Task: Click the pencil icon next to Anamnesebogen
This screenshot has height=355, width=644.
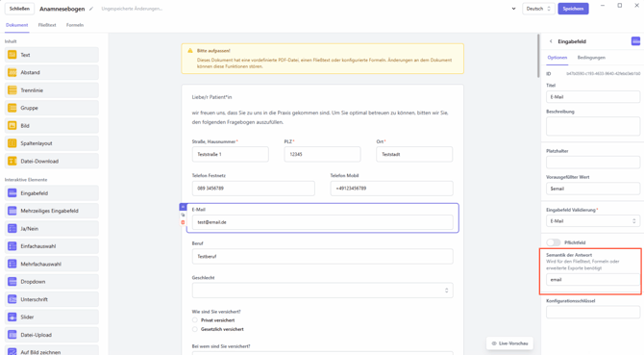Action: (x=91, y=9)
